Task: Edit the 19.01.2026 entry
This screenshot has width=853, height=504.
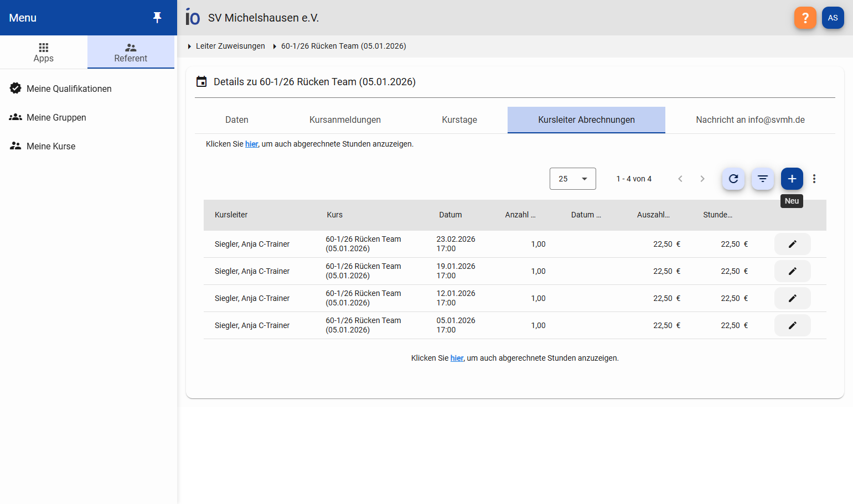Action: 793,271
